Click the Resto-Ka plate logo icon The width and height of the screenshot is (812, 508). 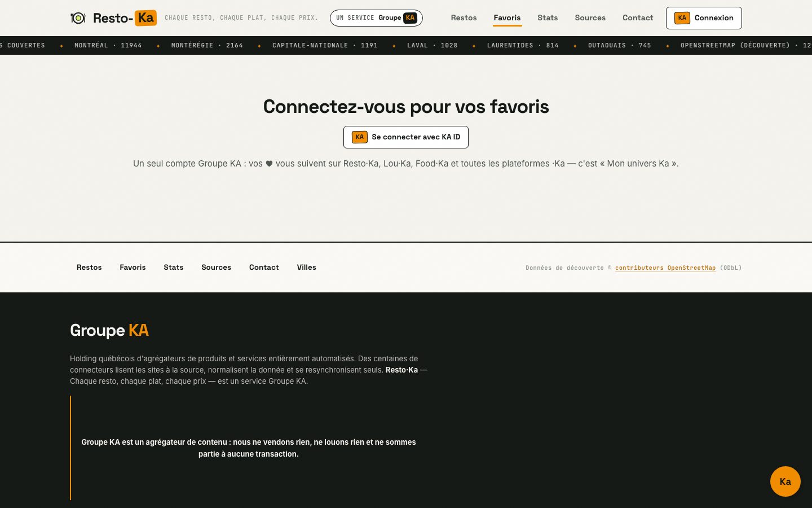point(78,18)
